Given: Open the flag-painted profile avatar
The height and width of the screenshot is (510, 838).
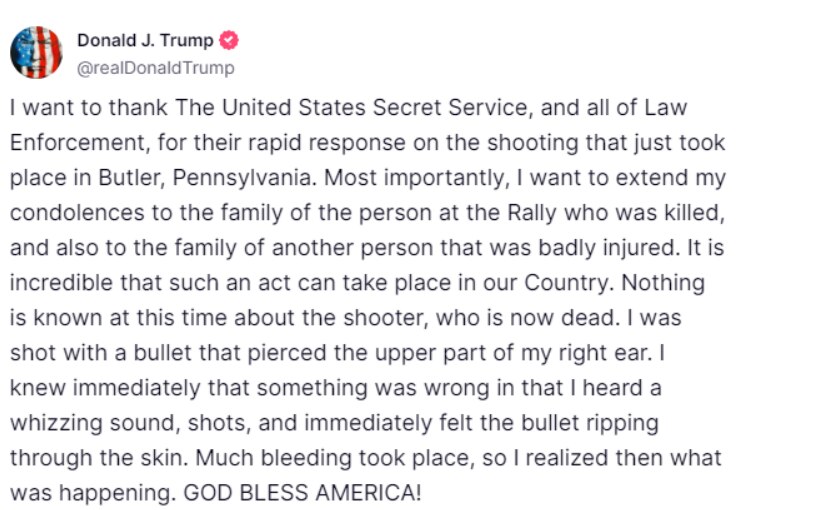Looking at the screenshot, I should pyautogui.click(x=36, y=53).
